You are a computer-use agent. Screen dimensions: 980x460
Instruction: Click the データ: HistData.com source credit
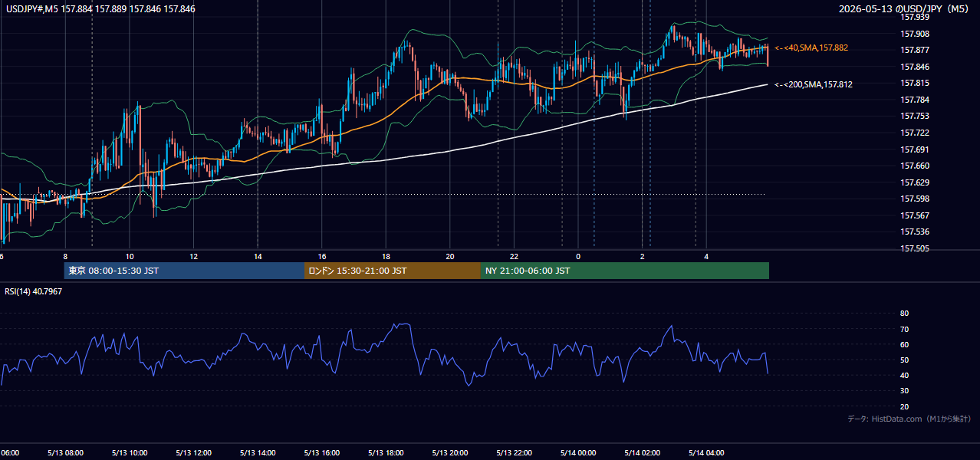click(x=909, y=419)
